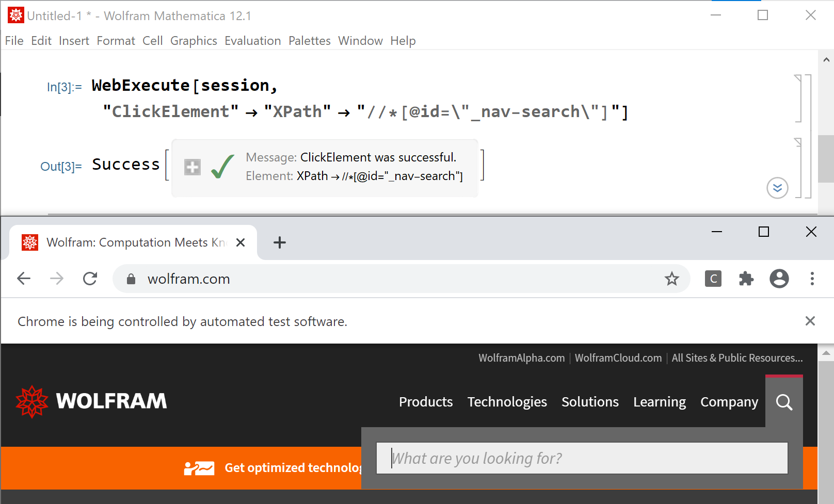Open the Chrome extensions puzzle icon
This screenshot has width=834, height=504.
pos(746,279)
